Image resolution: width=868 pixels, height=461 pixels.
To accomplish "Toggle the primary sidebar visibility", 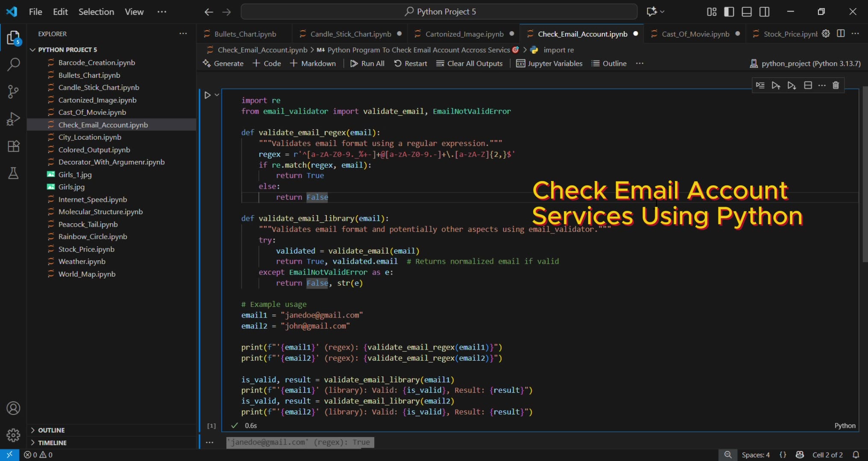I will click(x=728, y=12).
